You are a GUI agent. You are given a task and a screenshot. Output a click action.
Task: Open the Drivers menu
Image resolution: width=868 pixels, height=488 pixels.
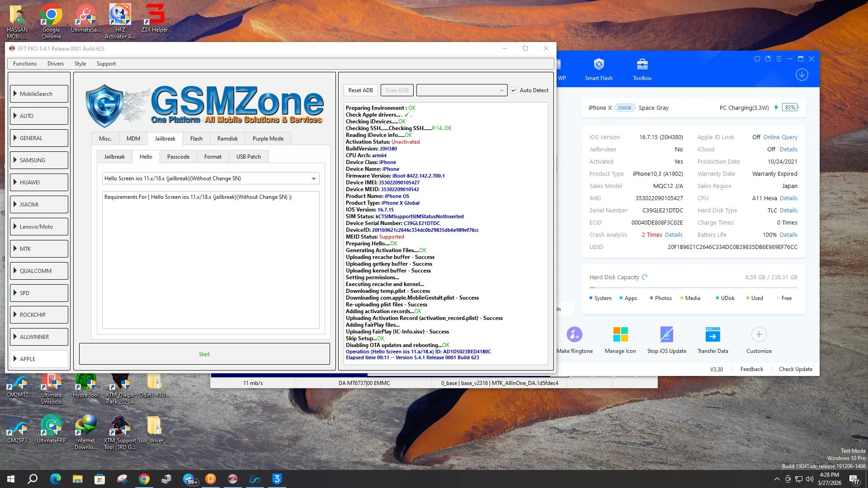[x=55, y=64]
